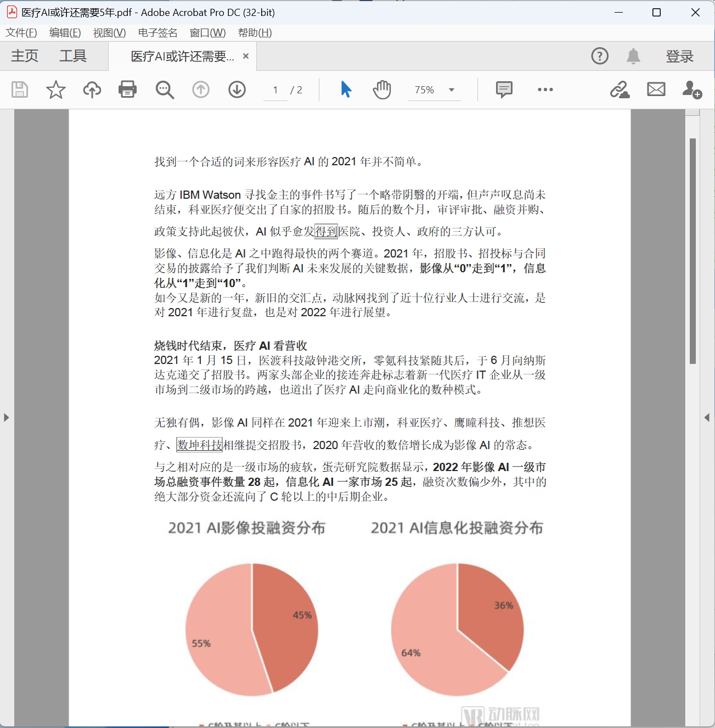Click the 登录 sign-in button

pyautogui.click(x=679, y=56)
